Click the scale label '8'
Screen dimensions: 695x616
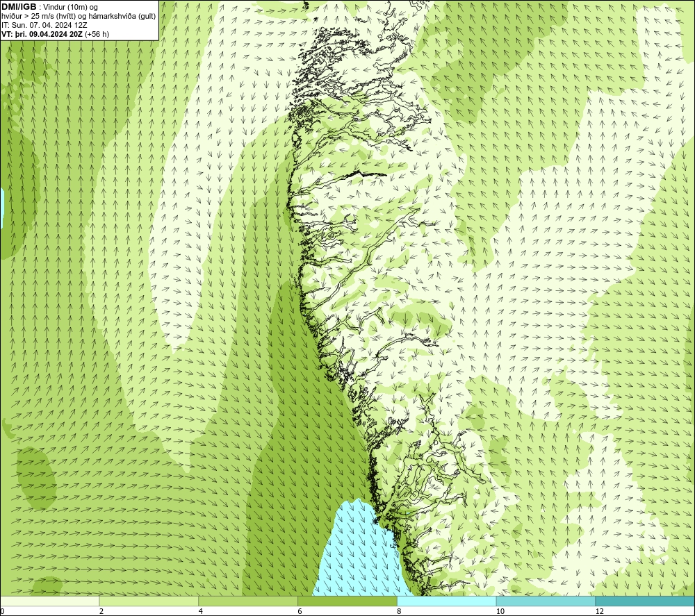[400, 611]
